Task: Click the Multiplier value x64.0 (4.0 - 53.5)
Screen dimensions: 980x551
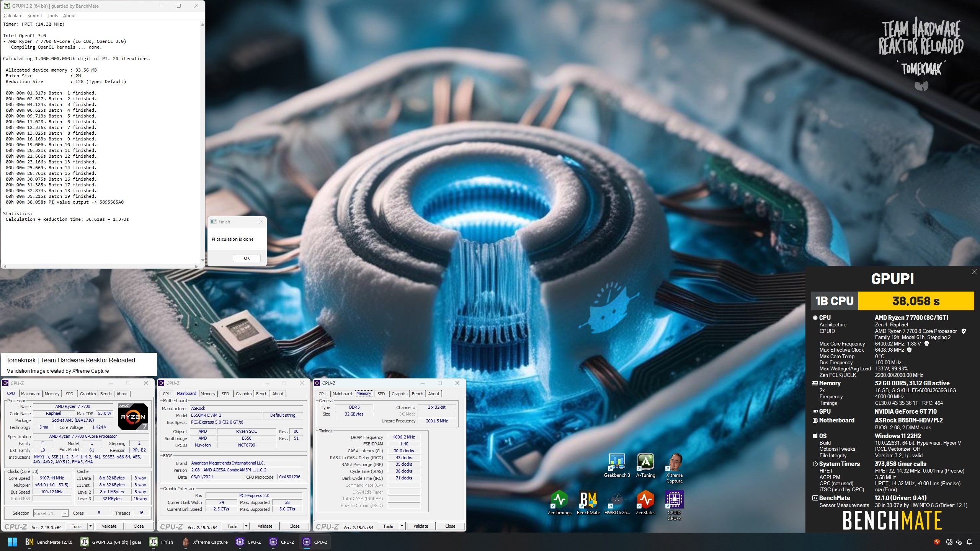Action: (x=52, y=485)
